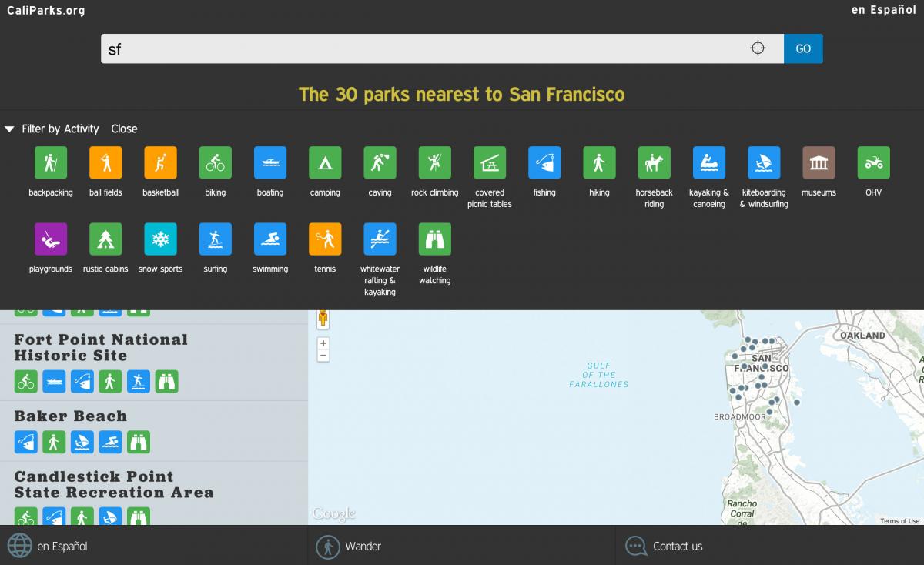The image size is (924, 565).
Task: Click the biking icon under Fort Point
Action: 25,381
